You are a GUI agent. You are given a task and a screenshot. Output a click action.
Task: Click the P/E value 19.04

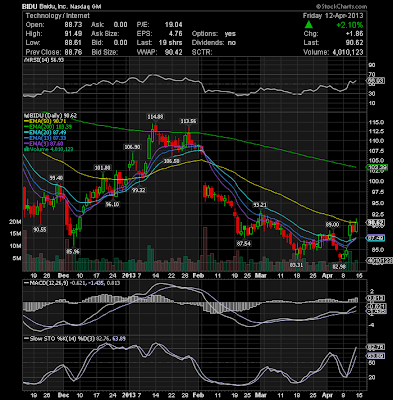click(173, 25)
